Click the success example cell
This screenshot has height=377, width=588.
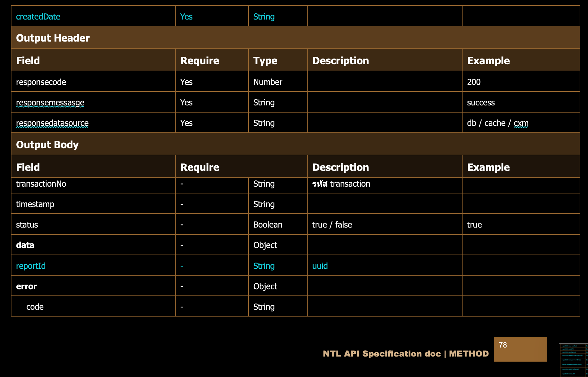(481, 103)
